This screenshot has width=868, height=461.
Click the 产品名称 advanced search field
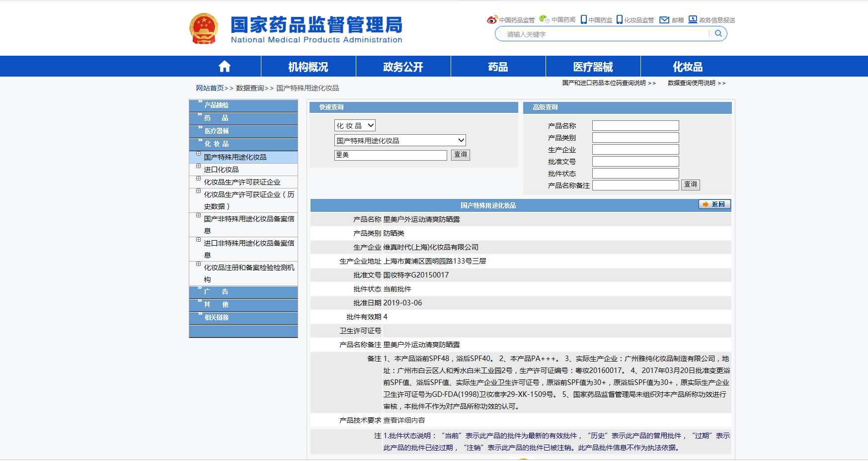coord(635,126)
